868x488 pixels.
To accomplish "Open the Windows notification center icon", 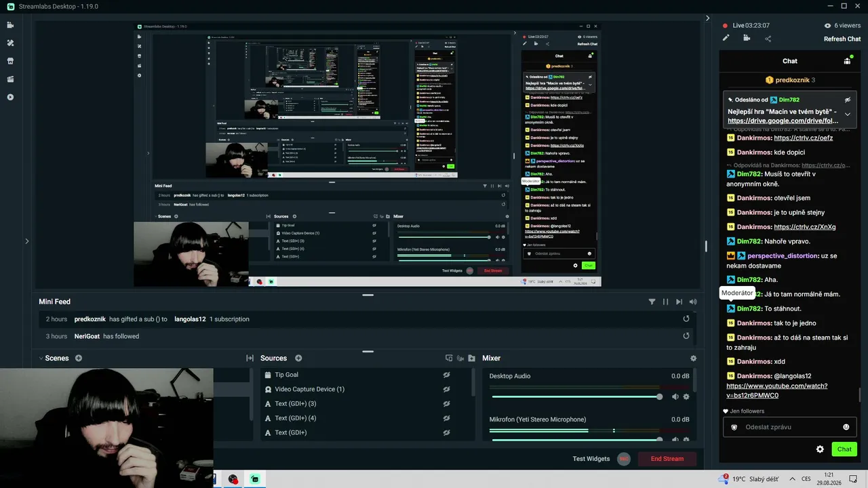I will pyautogui.click(x=854, y=479).
